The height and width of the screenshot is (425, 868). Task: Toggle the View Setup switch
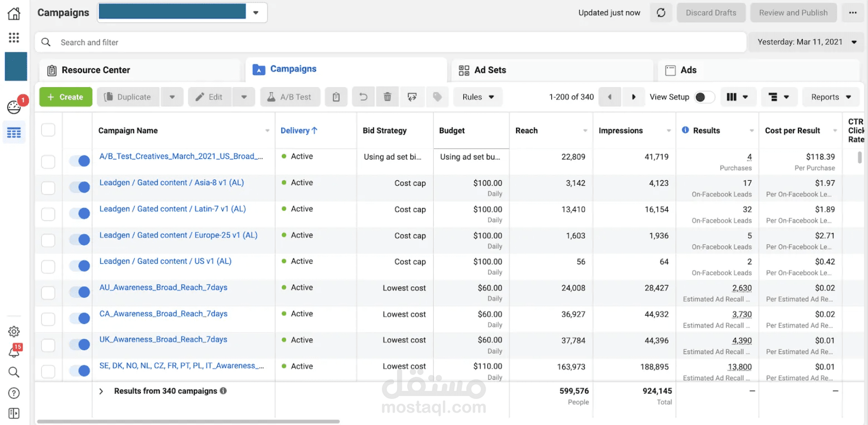click(704, 97)
